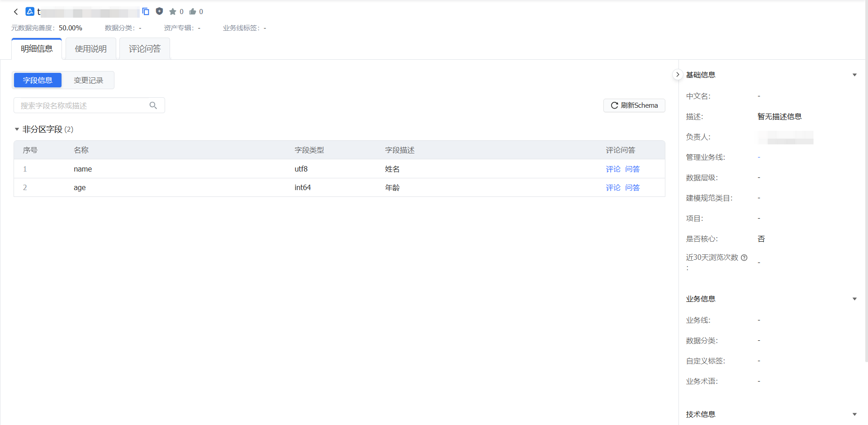This screenshot has height=425, width=868.
Task: Switch to 变更记录 view
Action: [88, 80]
